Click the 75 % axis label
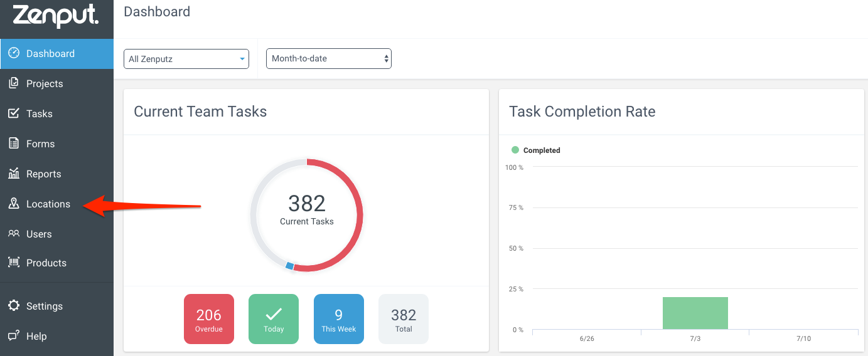 point(516,208)
